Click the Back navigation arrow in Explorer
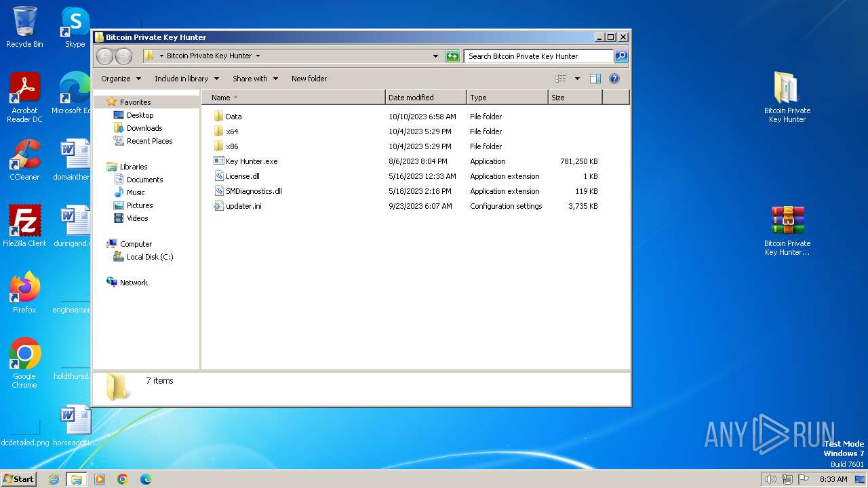This screenshot has height=488, width=868. [x=104, y=56]
